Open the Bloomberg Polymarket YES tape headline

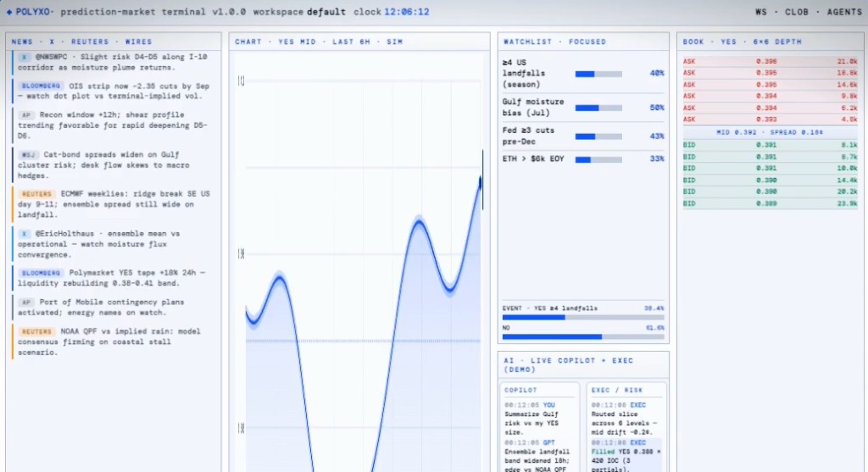(x=113, y=278)
